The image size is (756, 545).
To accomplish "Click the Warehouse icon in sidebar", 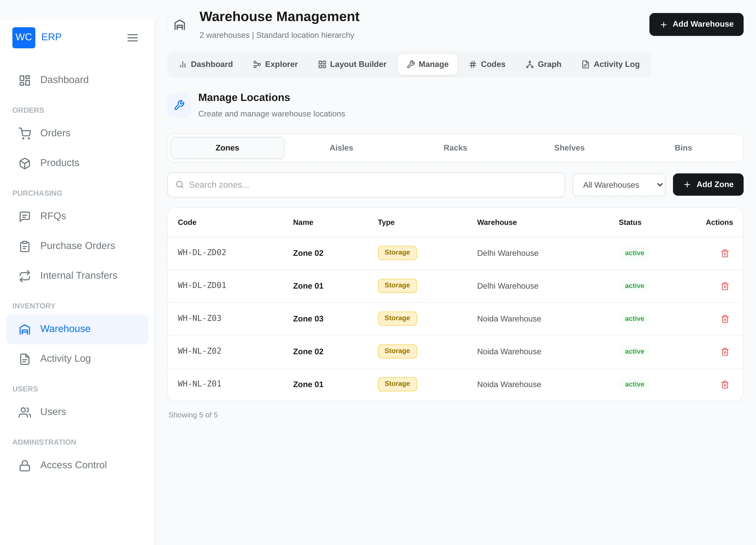I will click(25, 329).
